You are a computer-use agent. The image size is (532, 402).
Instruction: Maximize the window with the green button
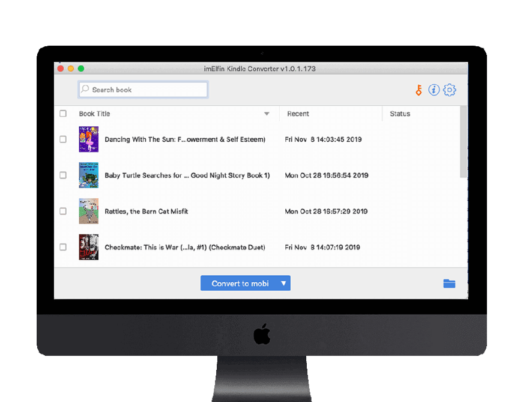point(81,69)
